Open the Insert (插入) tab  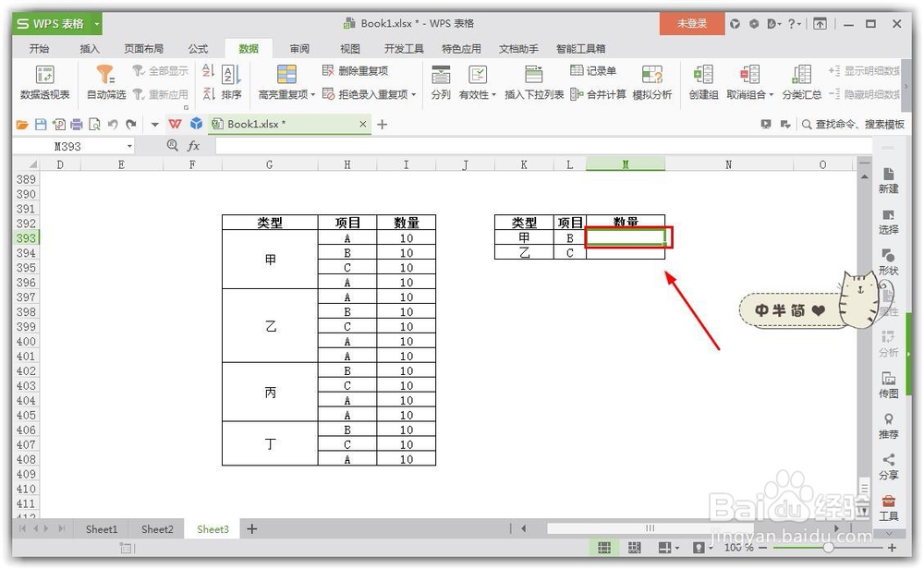tap(90, 49)
